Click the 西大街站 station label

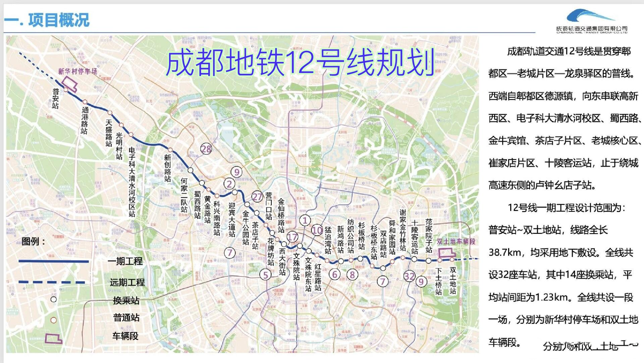pos(282,262)
